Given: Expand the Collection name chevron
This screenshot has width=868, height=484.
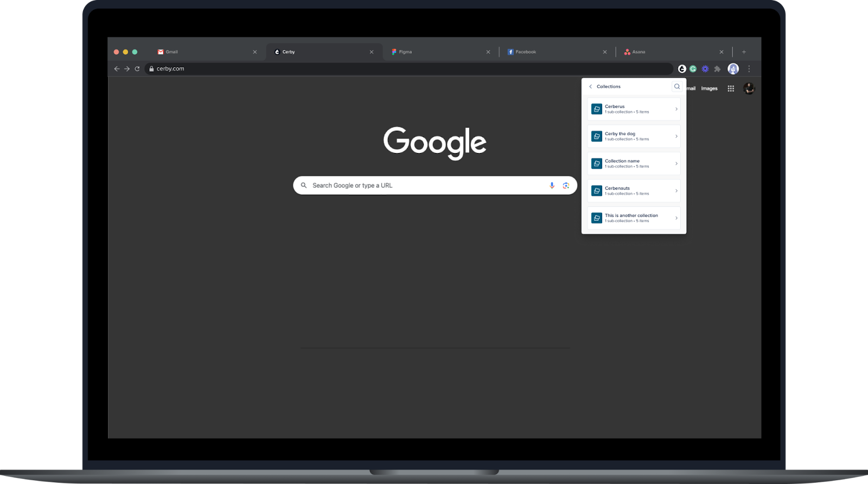Looking at the screenshot, I should click(676, 163).
